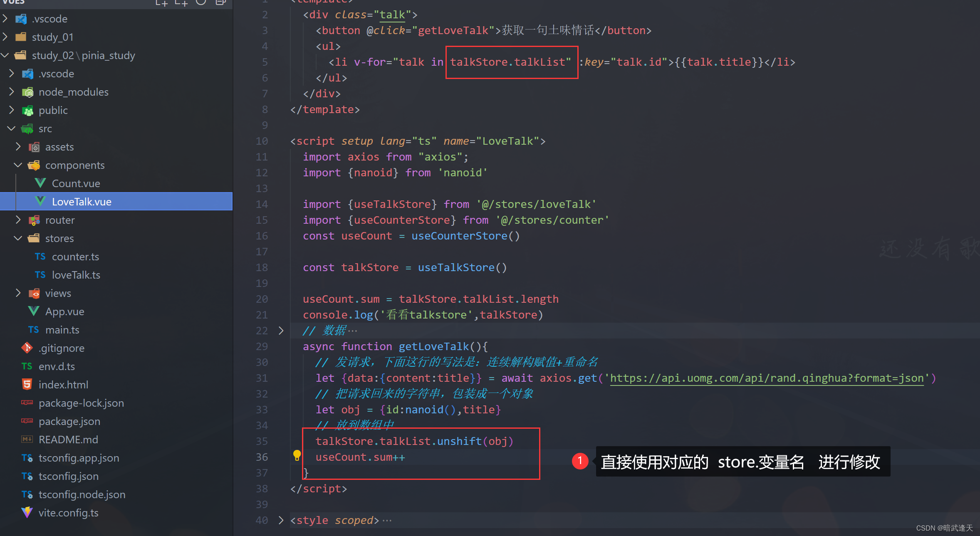The width and height of the screenshot is (980, 536).
Task: Click the Vue icon beside LoveTalk.vue
Action: [40, 202]
